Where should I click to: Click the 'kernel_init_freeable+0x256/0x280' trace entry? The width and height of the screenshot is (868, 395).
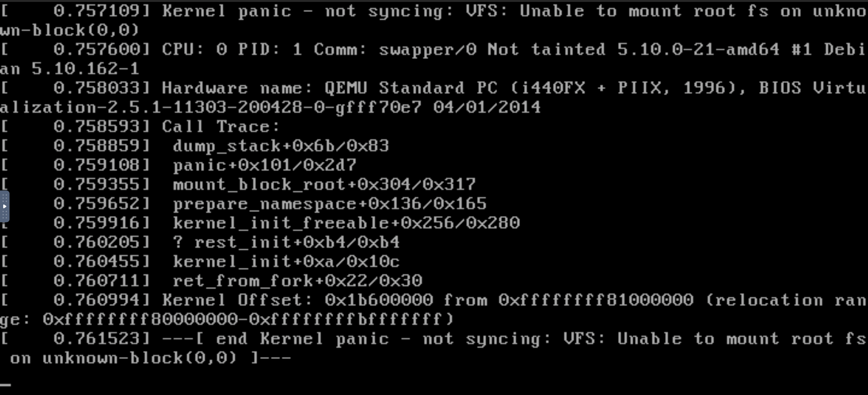(346, 223)
